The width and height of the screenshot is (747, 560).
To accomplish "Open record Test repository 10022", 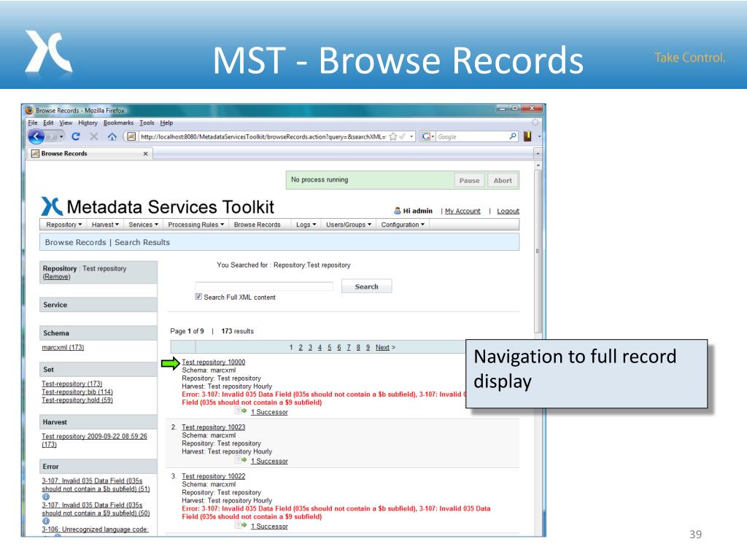I will [214, 476].
